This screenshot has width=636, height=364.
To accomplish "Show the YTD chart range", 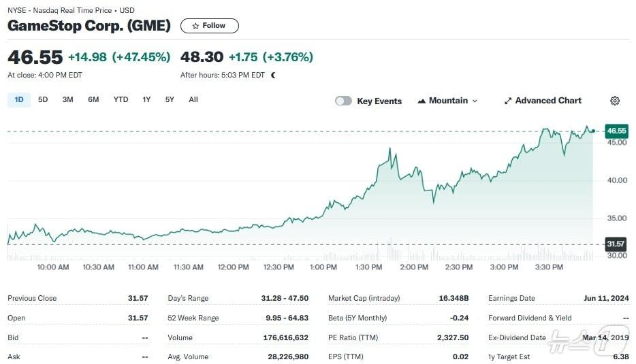I will (121, 100).
